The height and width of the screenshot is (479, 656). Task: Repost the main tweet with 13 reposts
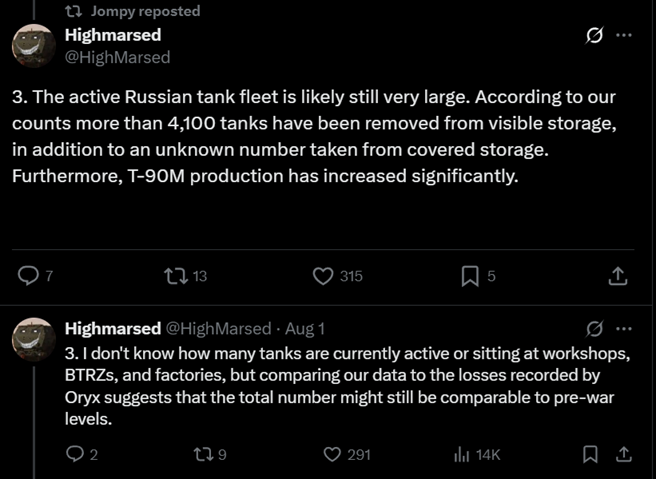[171, 276]
